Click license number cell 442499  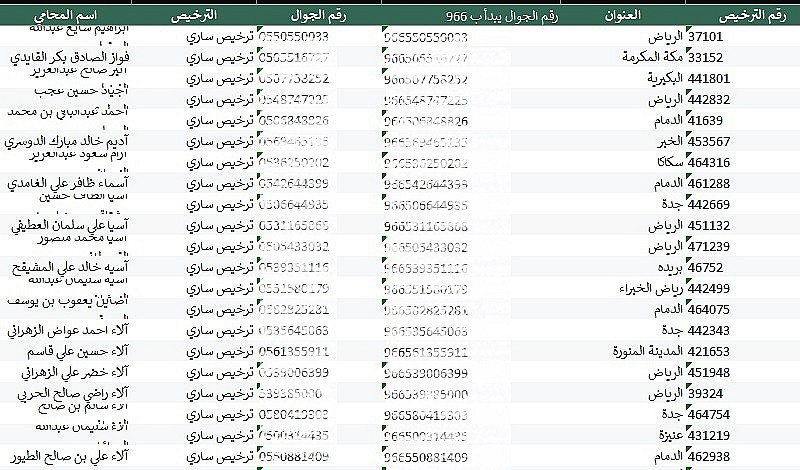(x=709, y=288)
